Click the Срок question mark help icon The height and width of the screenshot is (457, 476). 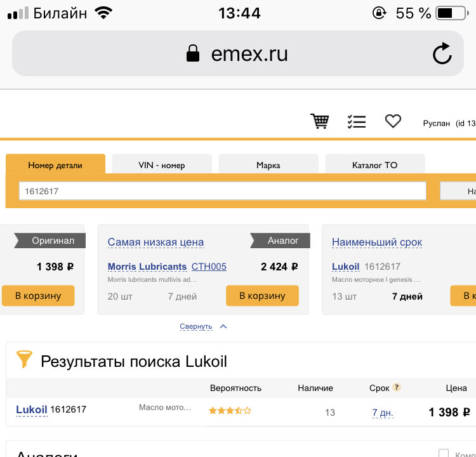tap(397, 387)
